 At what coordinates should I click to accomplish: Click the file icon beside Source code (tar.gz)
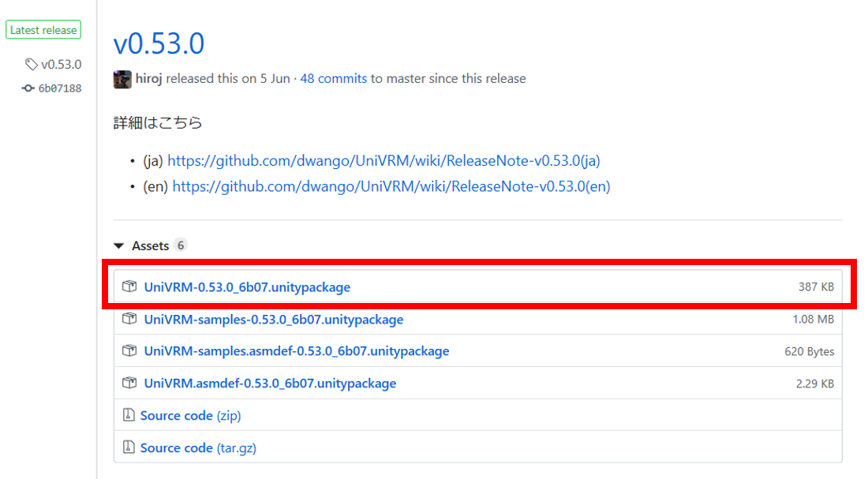[129, 447]
